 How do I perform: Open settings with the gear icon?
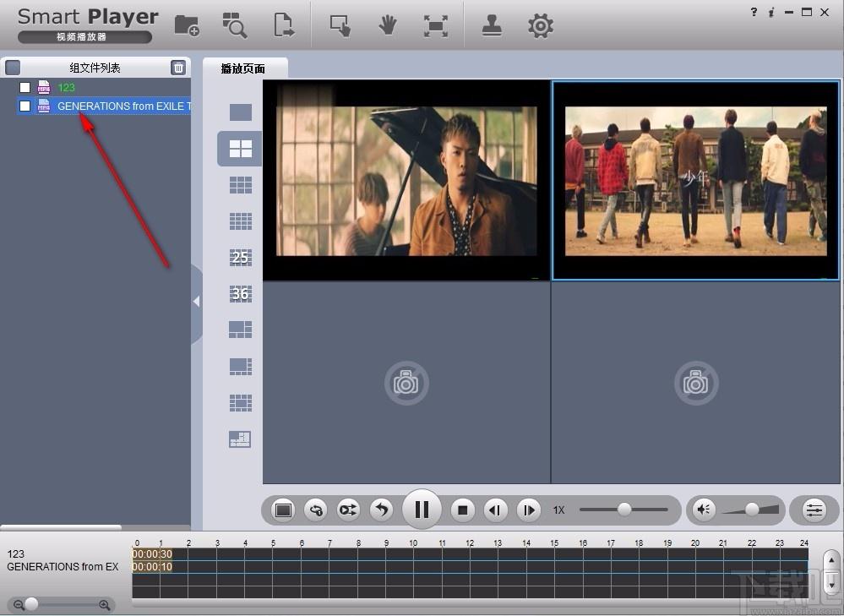pos(541,25)
